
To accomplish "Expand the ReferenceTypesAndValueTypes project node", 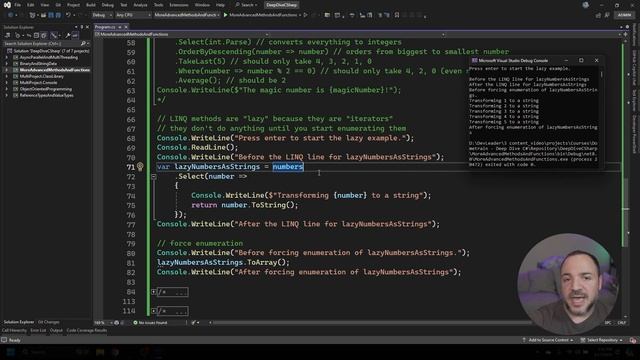I will tap(7, 96).
